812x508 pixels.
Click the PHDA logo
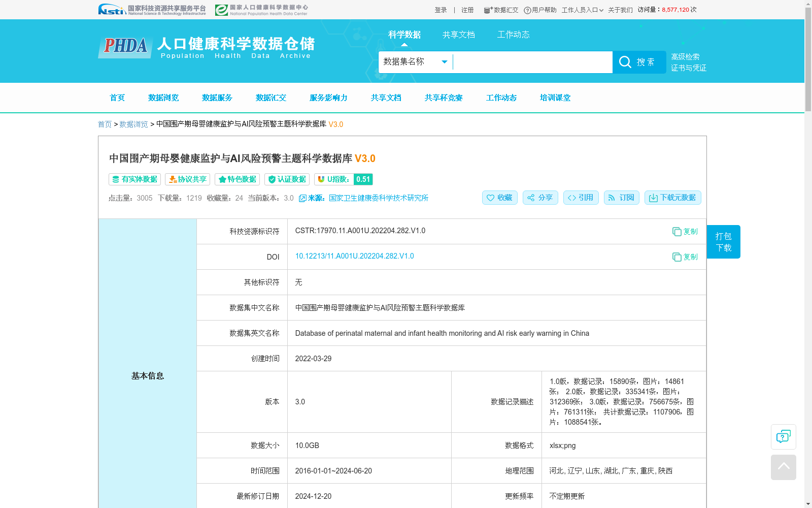[125, 47]
